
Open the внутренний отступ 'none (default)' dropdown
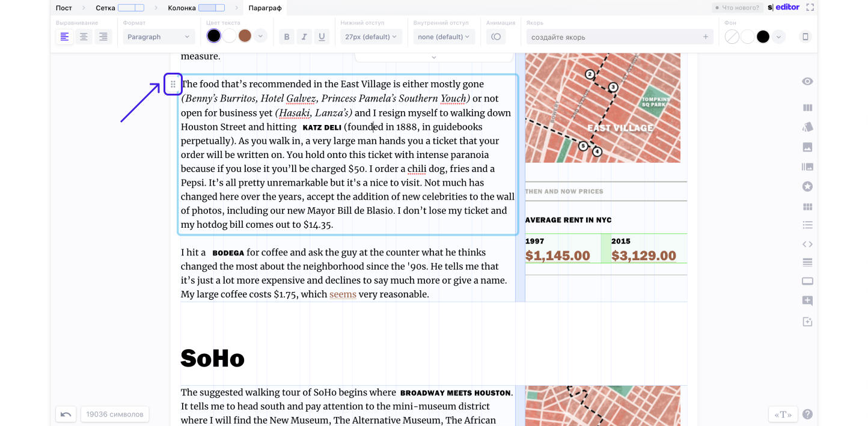click(x=444, y=37)
